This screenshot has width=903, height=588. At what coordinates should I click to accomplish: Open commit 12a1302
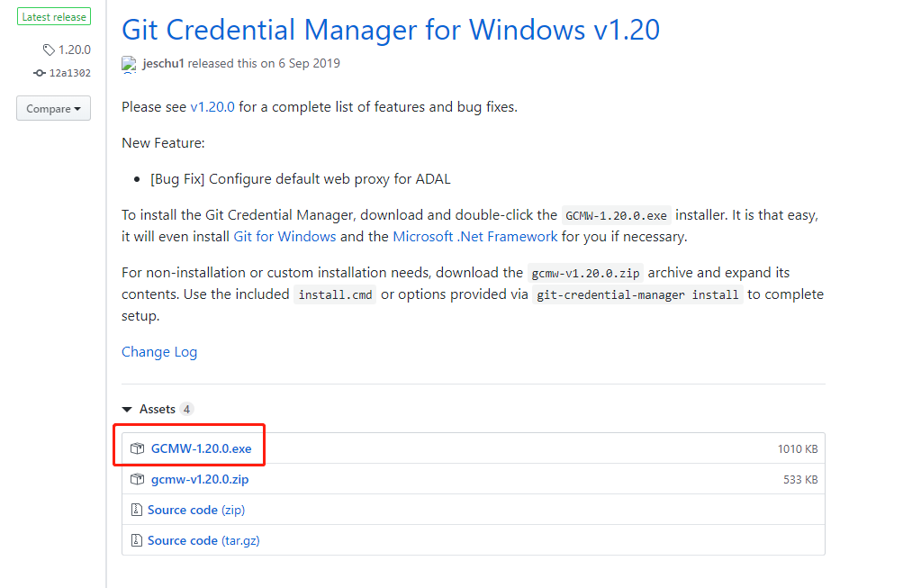tap(69, 73)
